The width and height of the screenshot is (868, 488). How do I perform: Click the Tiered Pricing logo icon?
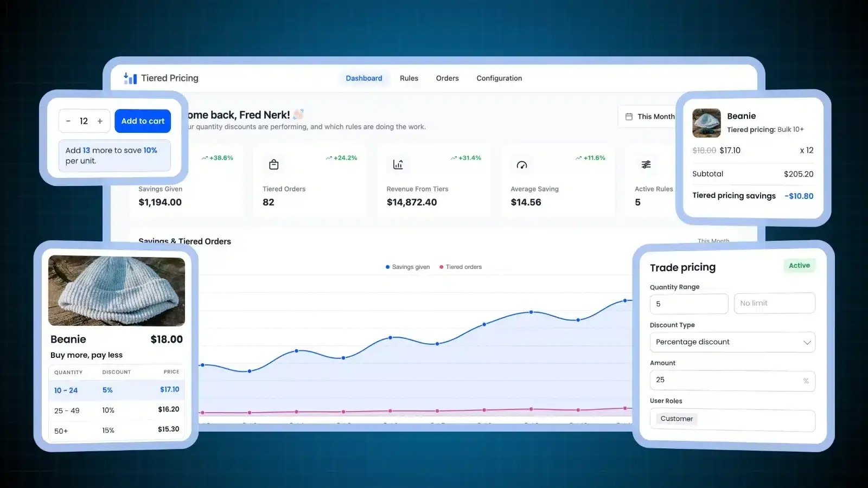point(130,79)
